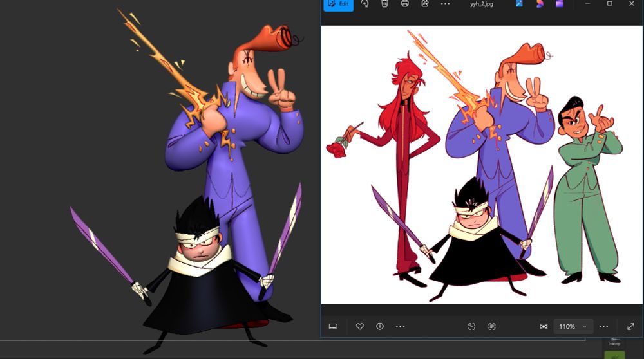Open the purple Clipchamp icon
The width and height of the screenshot is (644, 359).
560,4
